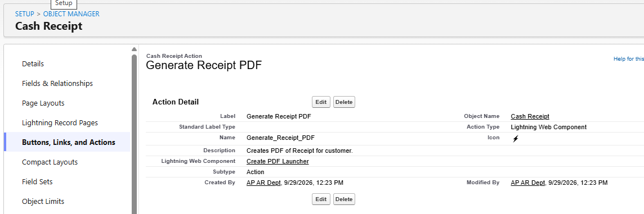Screen dimensions: 644x214
Task: Open the Cash Receipt object link
Action: 530,116
